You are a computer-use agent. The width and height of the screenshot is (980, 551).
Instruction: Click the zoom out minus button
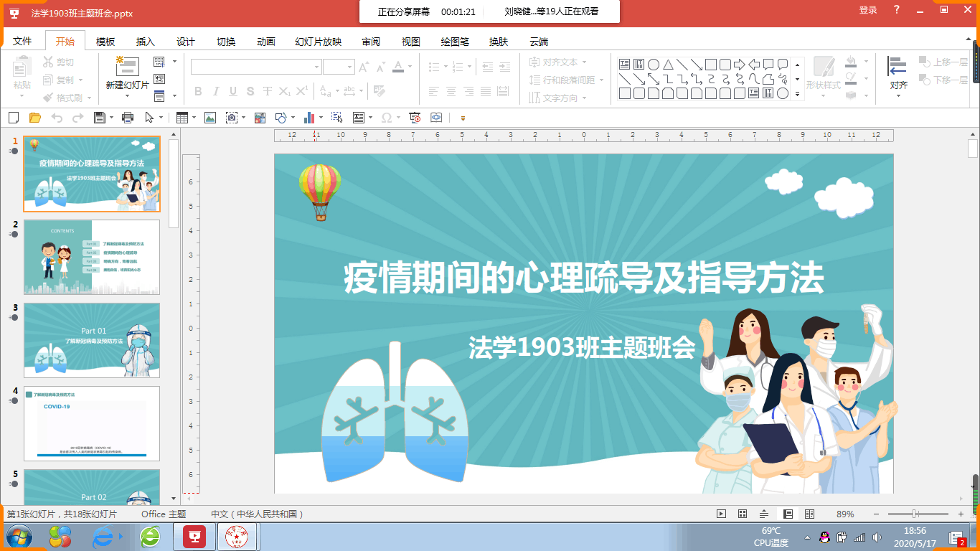877,514
